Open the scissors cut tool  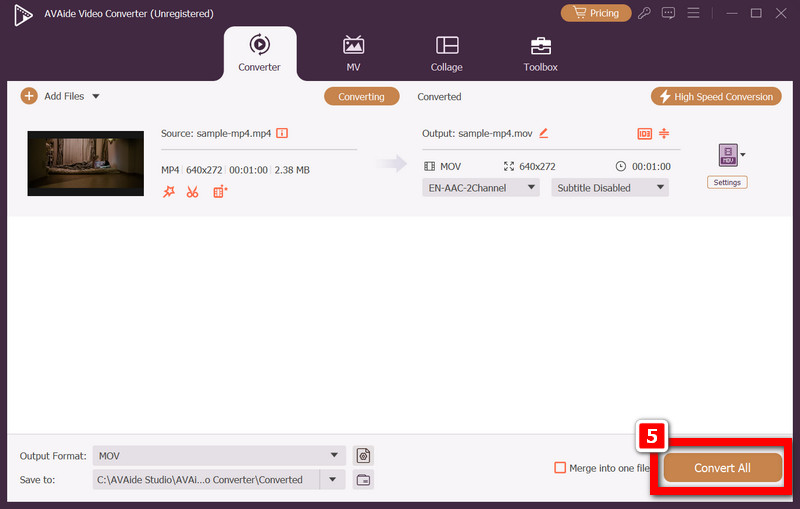192,192
